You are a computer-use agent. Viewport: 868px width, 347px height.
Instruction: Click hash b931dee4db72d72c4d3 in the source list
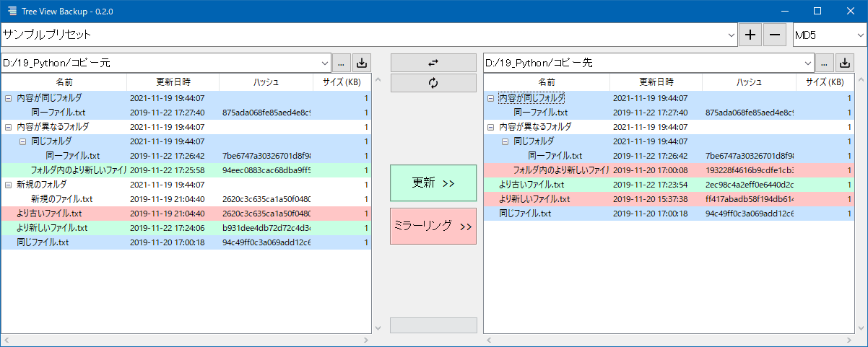pyautogui.click(x=266, y=228)
